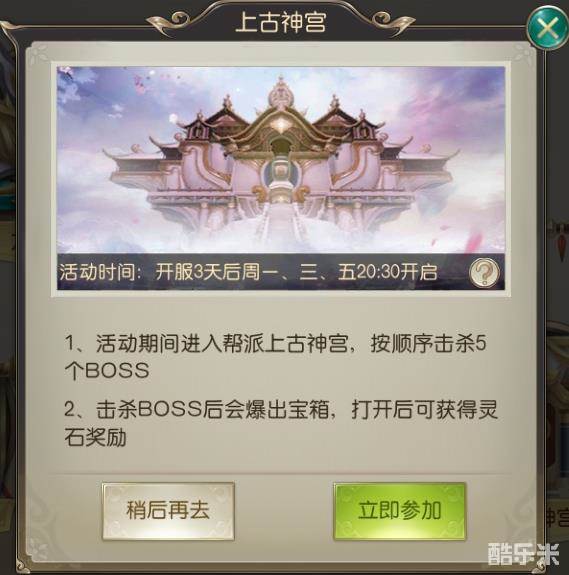569x575 pixels.
Task: Click the 酷乐米 watermark logo
Action: 524,554
